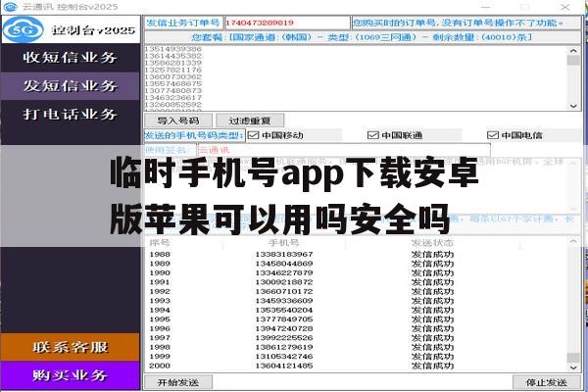Image resolution: width=588 pixels, height=392 pixels.
Task: Toggle the 中国联通 checkbox
Action: (x=372, y=135)
